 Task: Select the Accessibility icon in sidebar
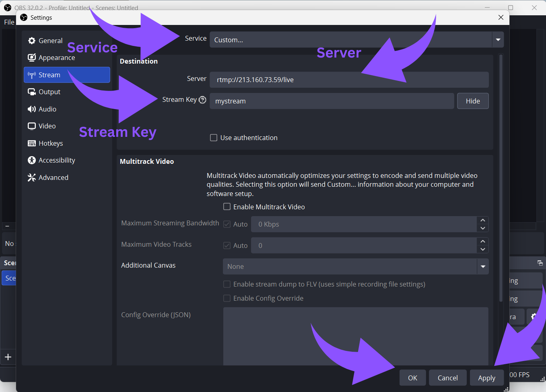point(32,160)
